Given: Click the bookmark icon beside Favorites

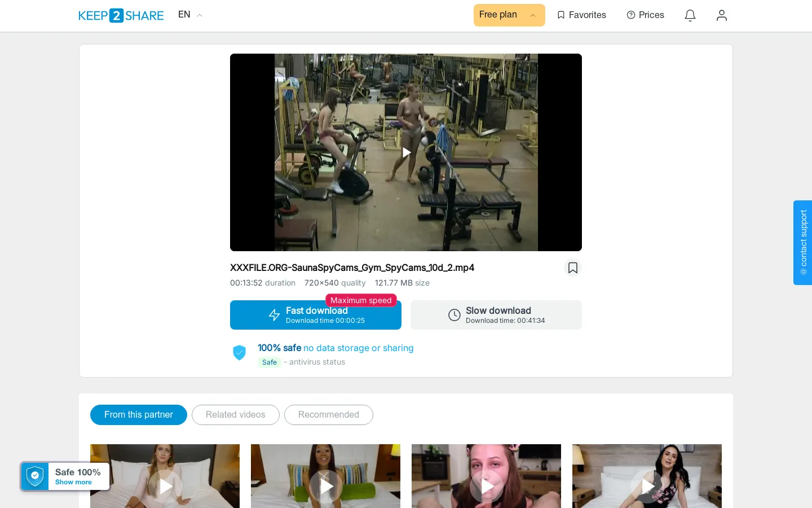Looking at the screenshot, I should pyautogui.click(x=561, y=15).
